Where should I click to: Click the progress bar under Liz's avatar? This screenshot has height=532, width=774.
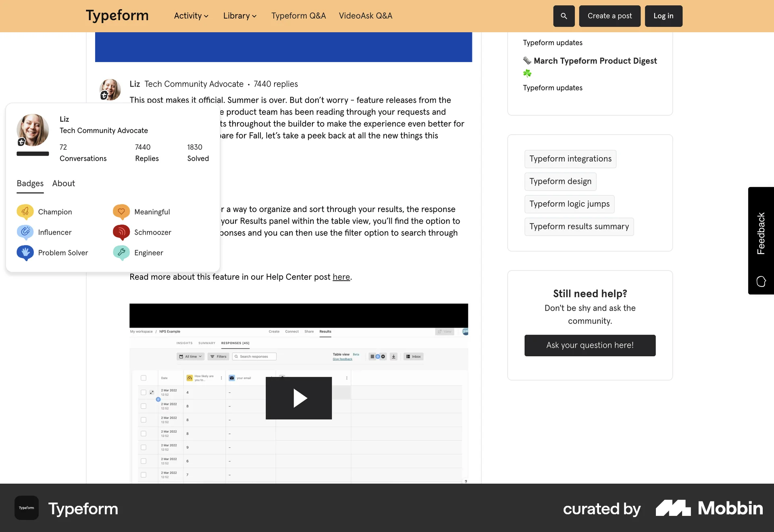point(32,154)
